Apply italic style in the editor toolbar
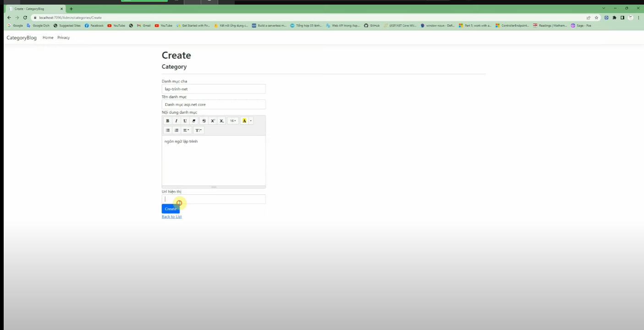This screenshot has height=330, width=644. point(176,121)
